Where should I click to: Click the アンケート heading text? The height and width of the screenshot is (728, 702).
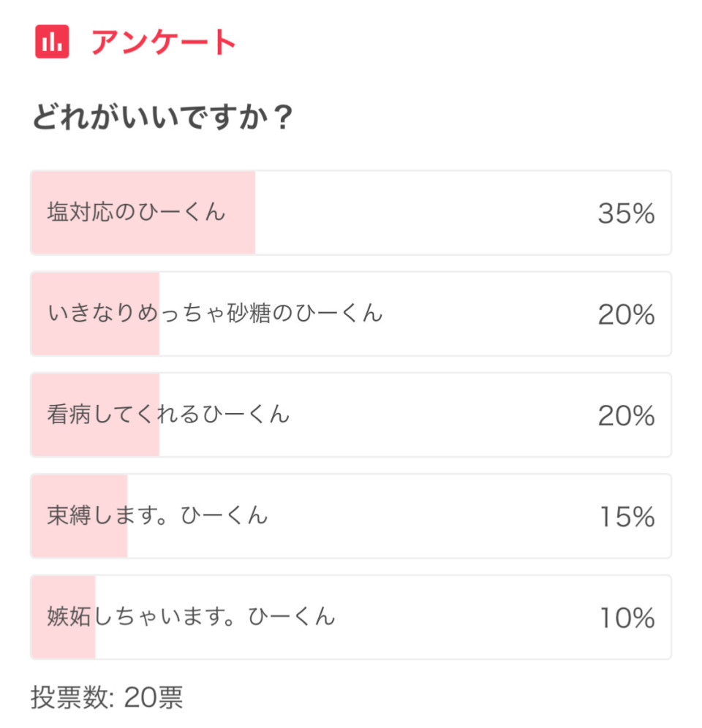(x=164, y=42)
